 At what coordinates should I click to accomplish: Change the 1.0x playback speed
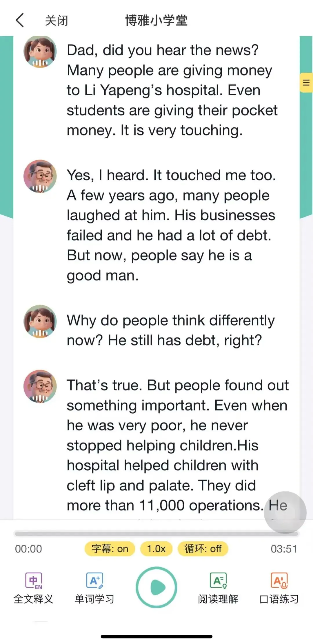(x=156, y=549)
